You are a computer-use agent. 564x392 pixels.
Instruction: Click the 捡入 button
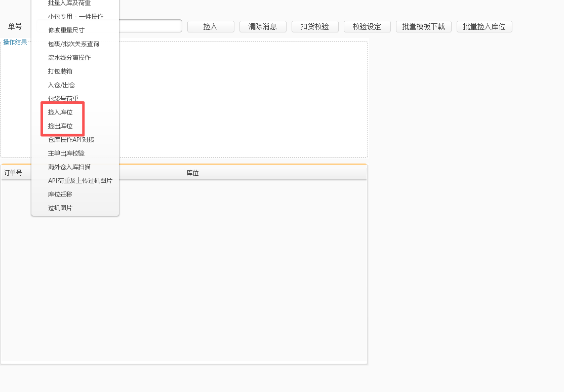(x=211, y=27)
